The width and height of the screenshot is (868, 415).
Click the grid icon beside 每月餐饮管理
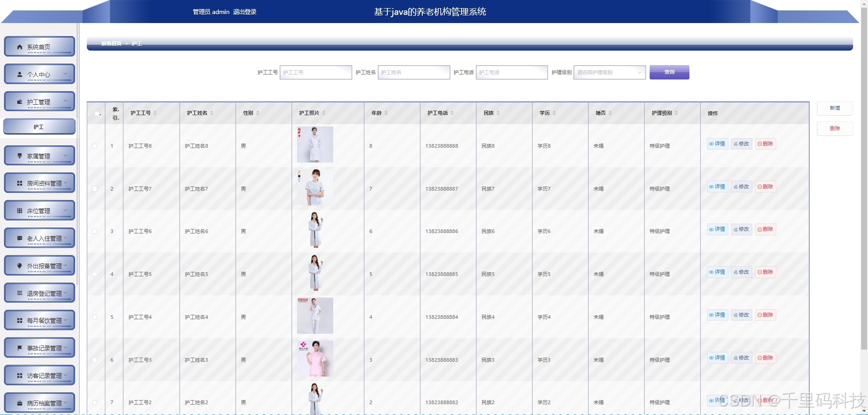pyautogui.click(x=19, y=321)
